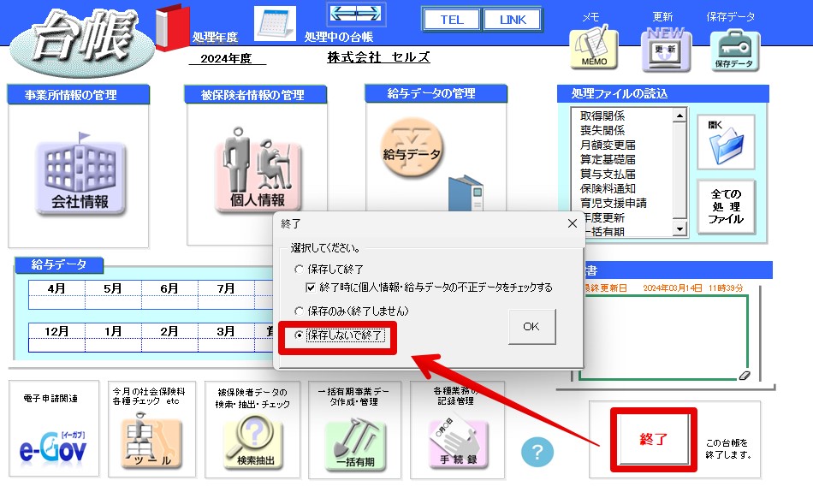Screen dimensions: 813x504
Task: Select 保険料通知 in the file list
Action: tap(608, 188)
